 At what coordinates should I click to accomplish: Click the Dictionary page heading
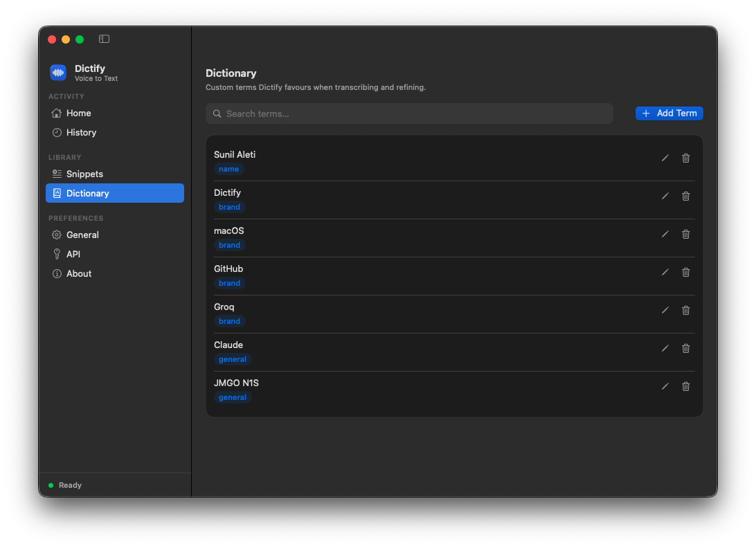pyautogui.click(x=231, y=73)
